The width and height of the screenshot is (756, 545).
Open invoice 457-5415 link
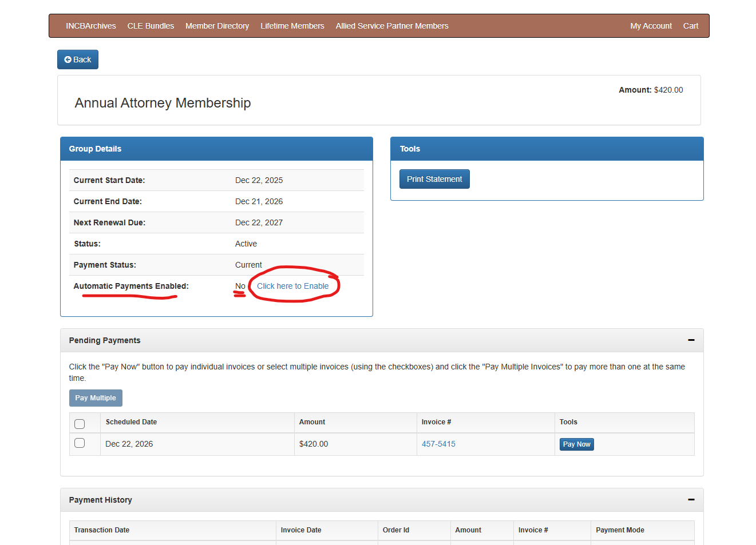[438, 444]
